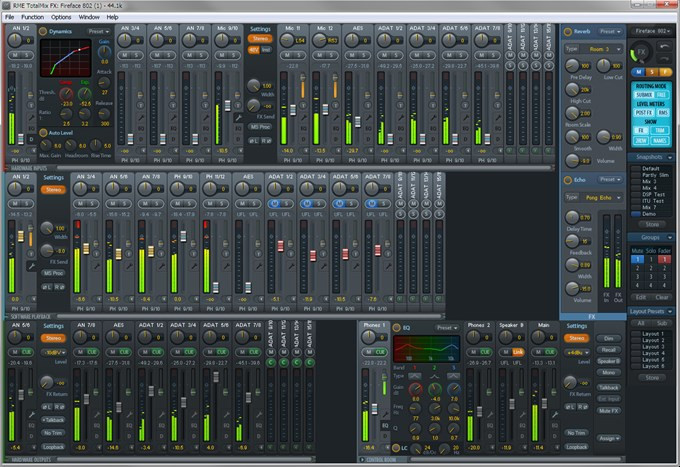Toggle the Auto Level power icon

tap(43, 132)
